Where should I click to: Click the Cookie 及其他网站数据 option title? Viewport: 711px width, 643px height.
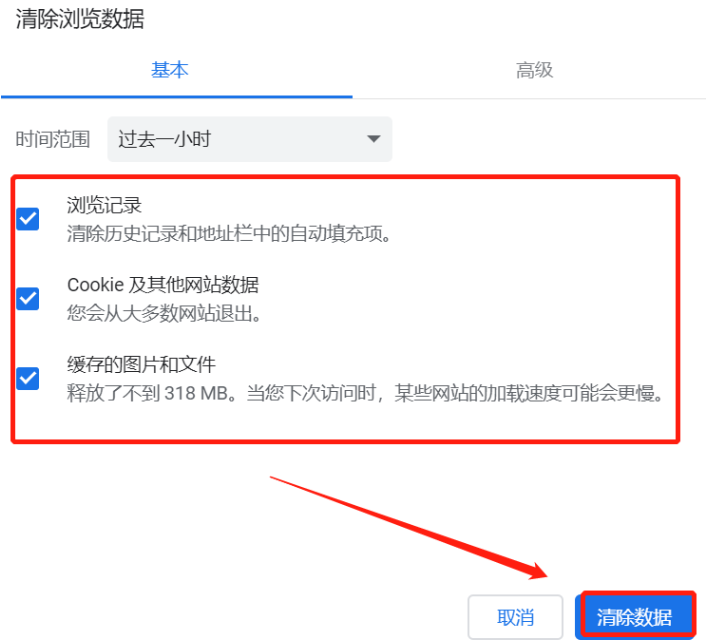click(x=163, y=285)
